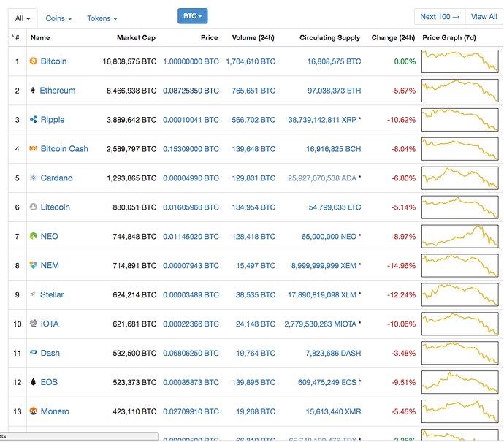Open the Monero coin page link

point(55,411)
